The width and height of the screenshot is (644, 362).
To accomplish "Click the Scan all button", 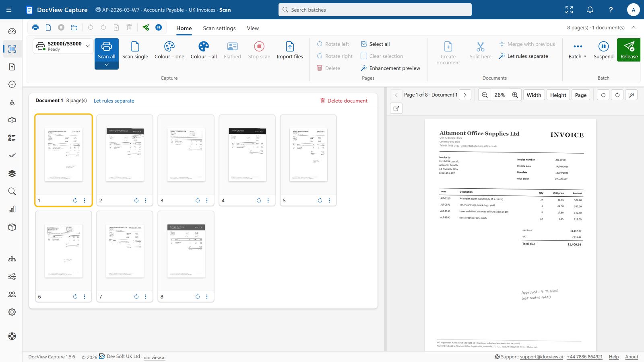I will tap(107, 50).
